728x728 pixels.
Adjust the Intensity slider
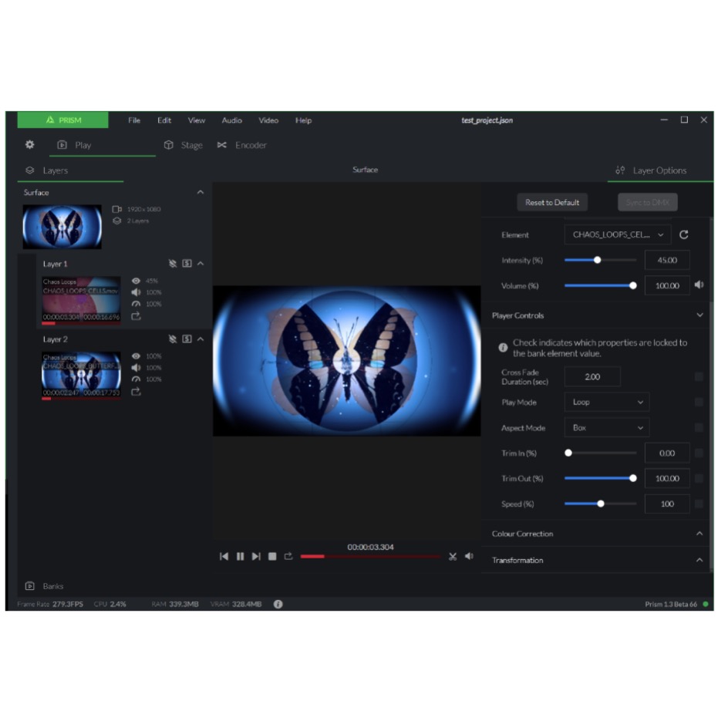tap(600, 261)
